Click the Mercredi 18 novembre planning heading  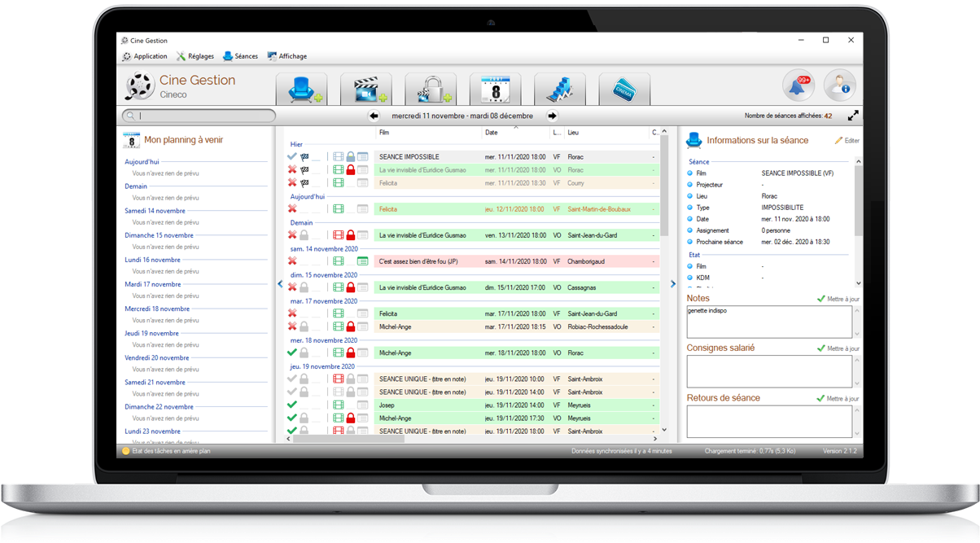tap(157, 309)
